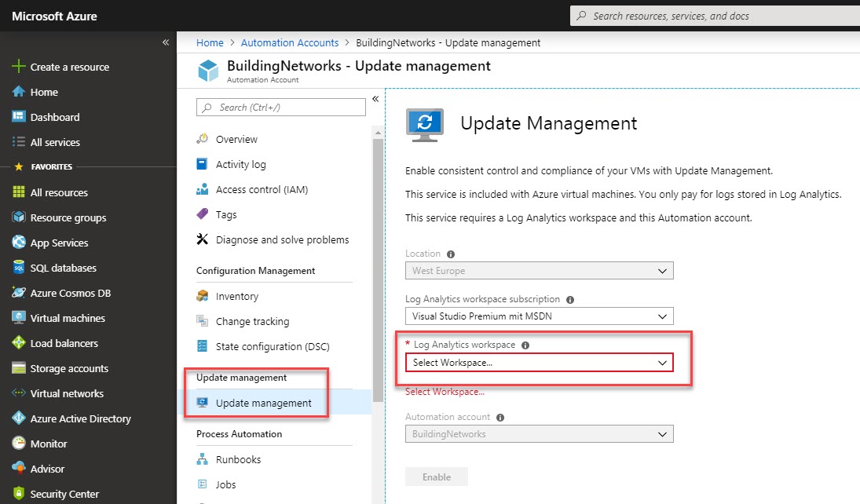Select Update management menu item
Screen dimensions: 860x504
(x=274, y=403)
